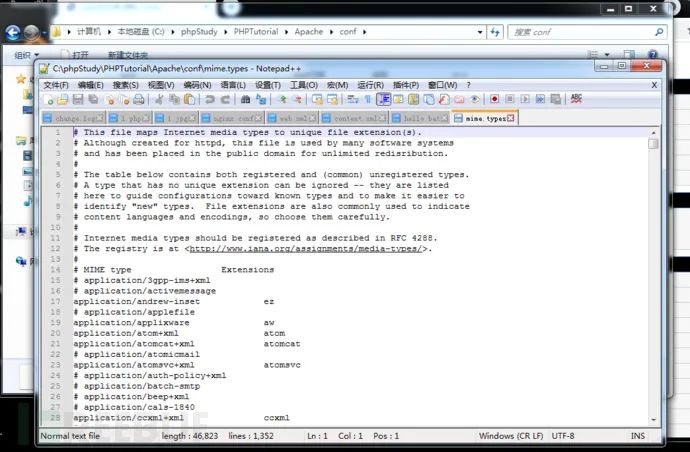Viewport: 690px width, 452px height.
Task: Click the Save toolbar icon in Notepad++
Action: [x=78, y=99]
